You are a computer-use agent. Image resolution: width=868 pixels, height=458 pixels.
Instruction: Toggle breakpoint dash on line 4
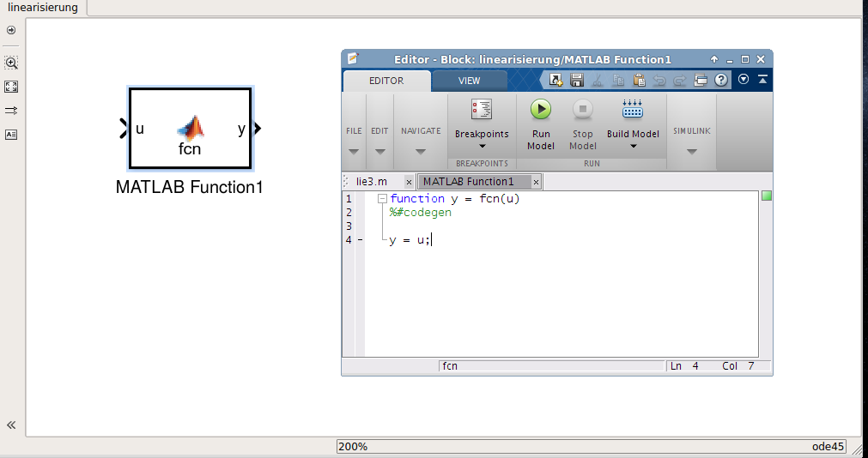[361, 240]
